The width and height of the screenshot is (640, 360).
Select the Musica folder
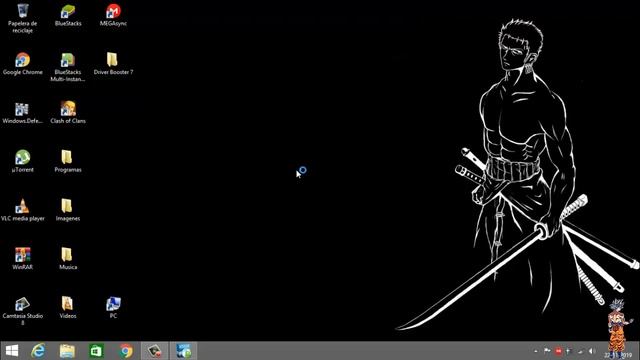(x=68, y=259)
